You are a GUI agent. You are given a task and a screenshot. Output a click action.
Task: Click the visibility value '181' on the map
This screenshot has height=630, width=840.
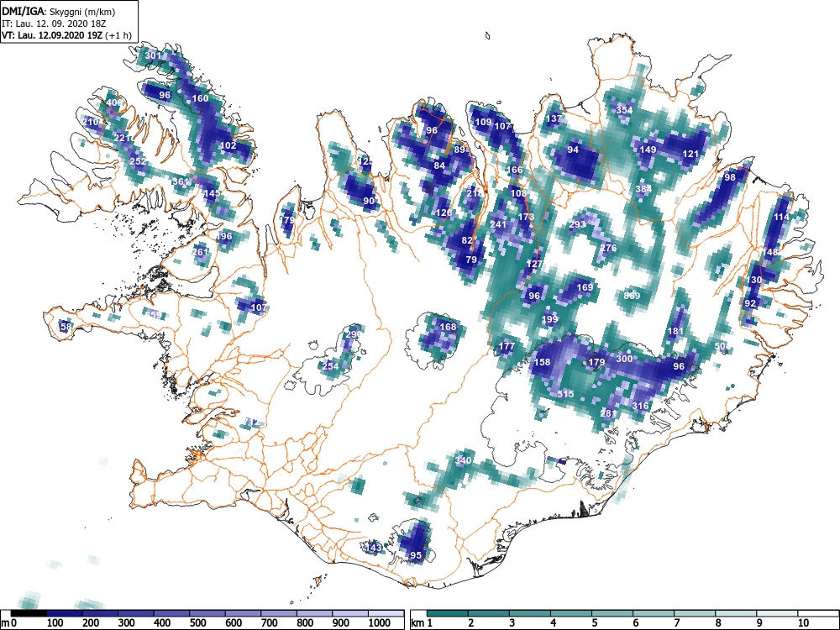point(675,331)
